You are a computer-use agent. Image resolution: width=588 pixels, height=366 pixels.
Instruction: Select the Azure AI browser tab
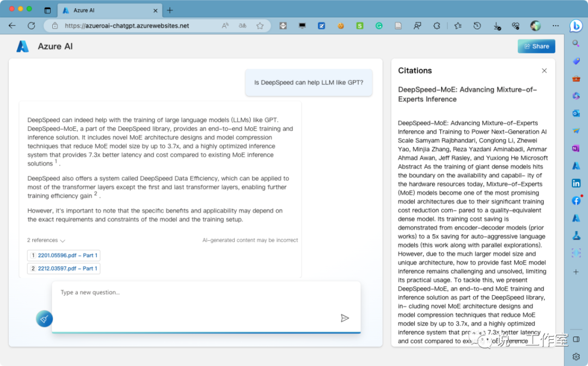[110, 10]
